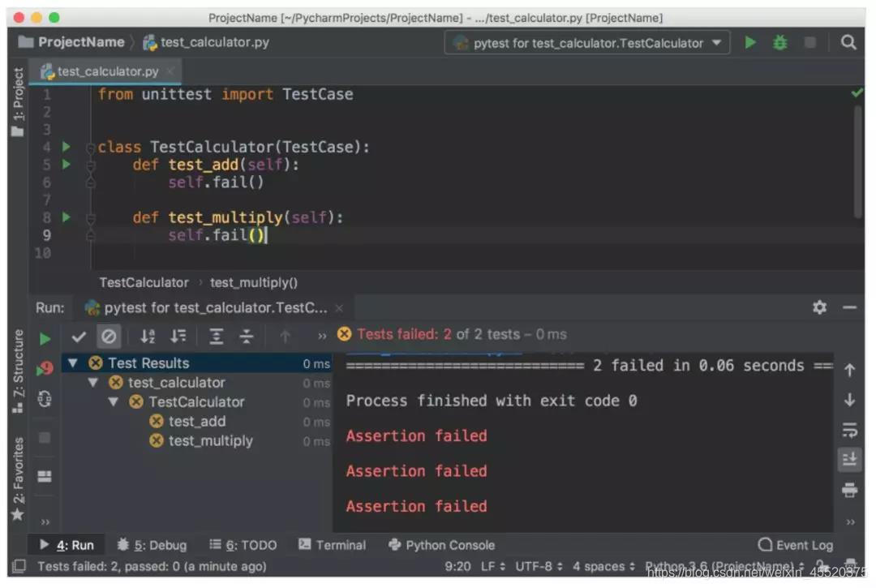Open the 5: Debug tool window tab
876x588 pixels.
click(152, 545)
